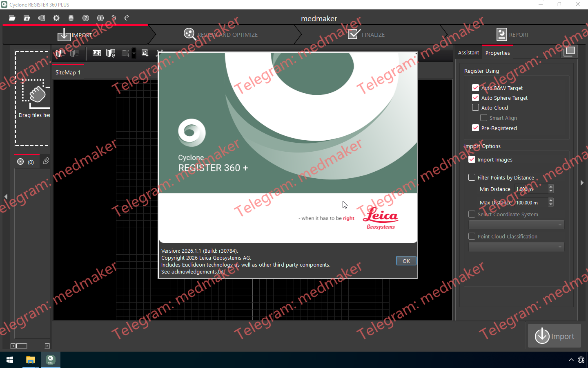The image size is (588, 368).
Task: Click the redo arrow icon
Action: [x=127, y=18]
